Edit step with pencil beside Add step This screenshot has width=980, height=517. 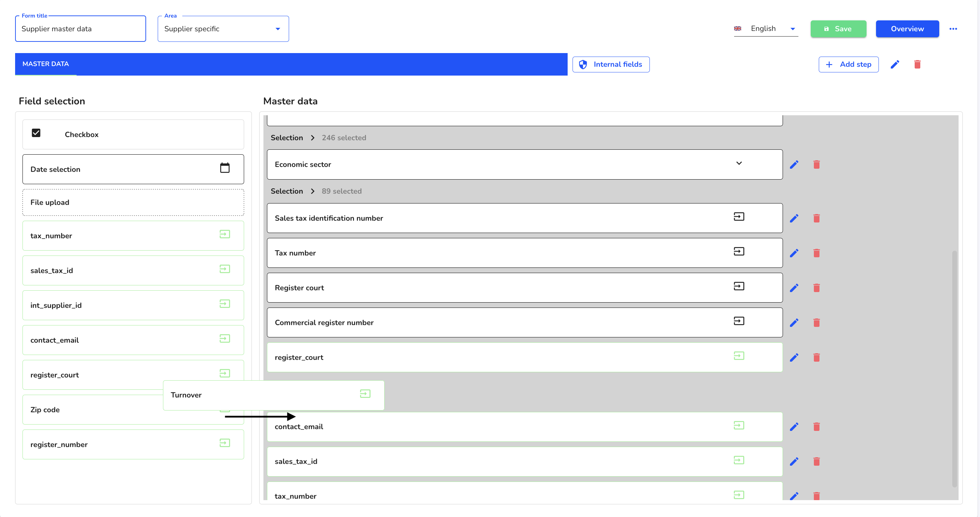click(x=895, y=64)
